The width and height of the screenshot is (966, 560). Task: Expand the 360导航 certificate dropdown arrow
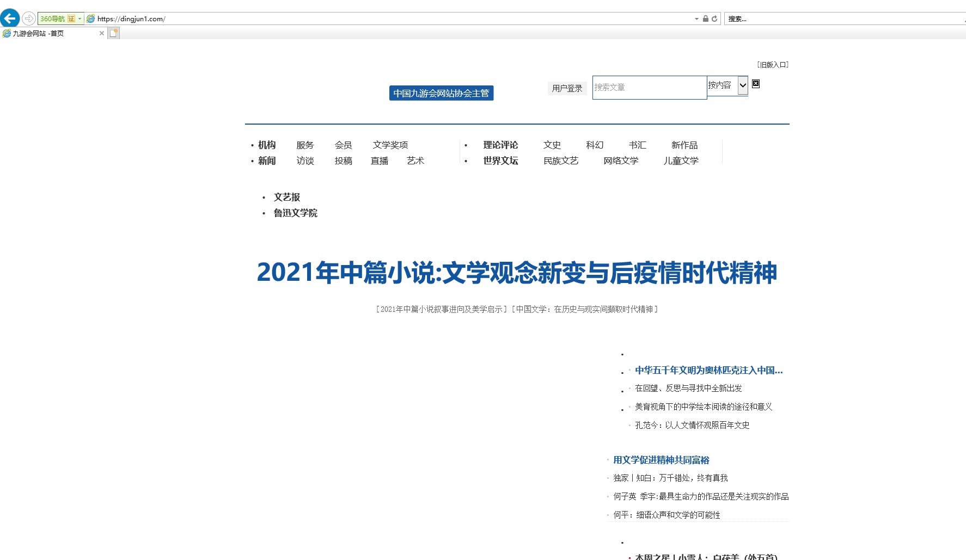(80, 19)
